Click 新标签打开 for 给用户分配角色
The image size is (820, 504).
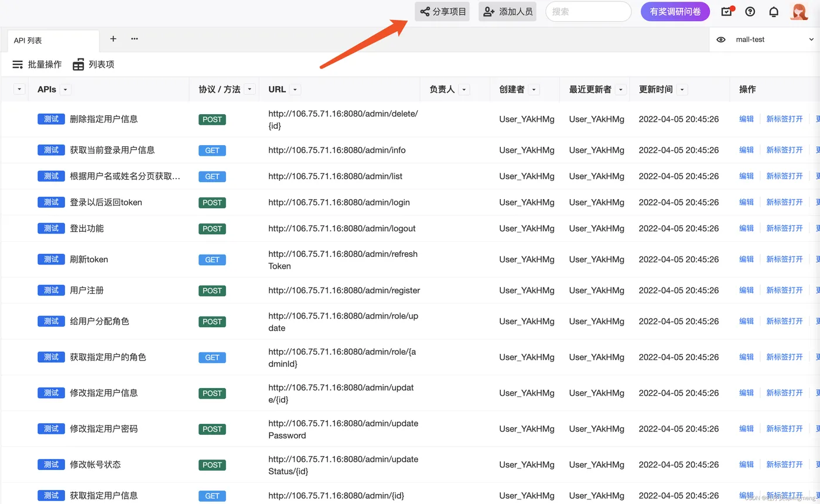(x=784, y=321)
